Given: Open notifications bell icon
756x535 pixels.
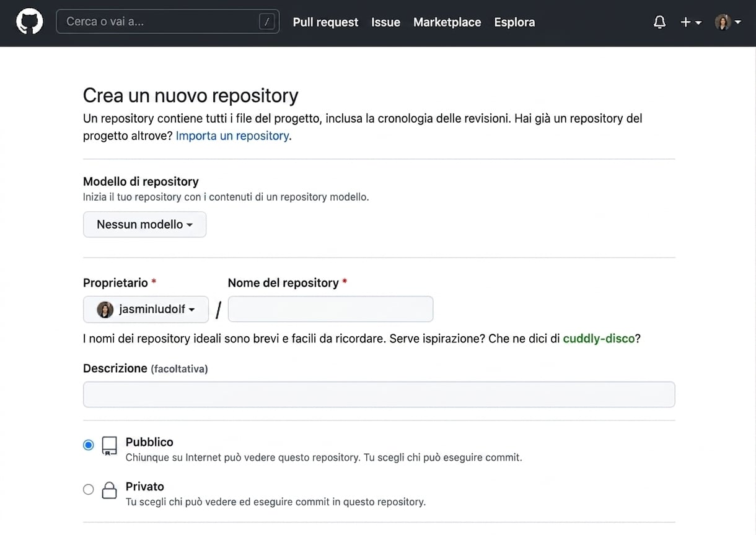Looking at the screenshot, I should tap(659, 22).
